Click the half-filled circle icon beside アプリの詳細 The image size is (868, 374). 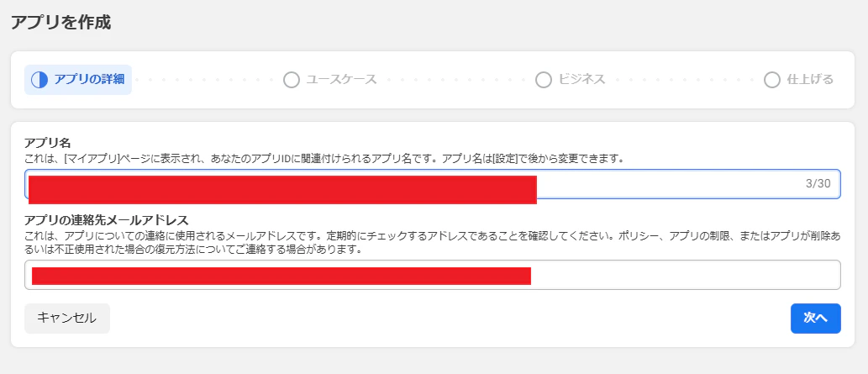39,80
